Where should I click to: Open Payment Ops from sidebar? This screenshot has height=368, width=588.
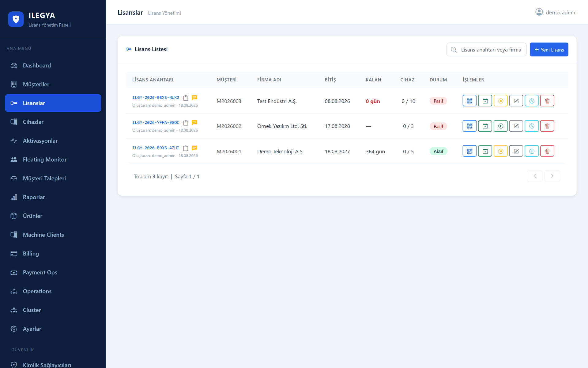[x=53, y=272]
